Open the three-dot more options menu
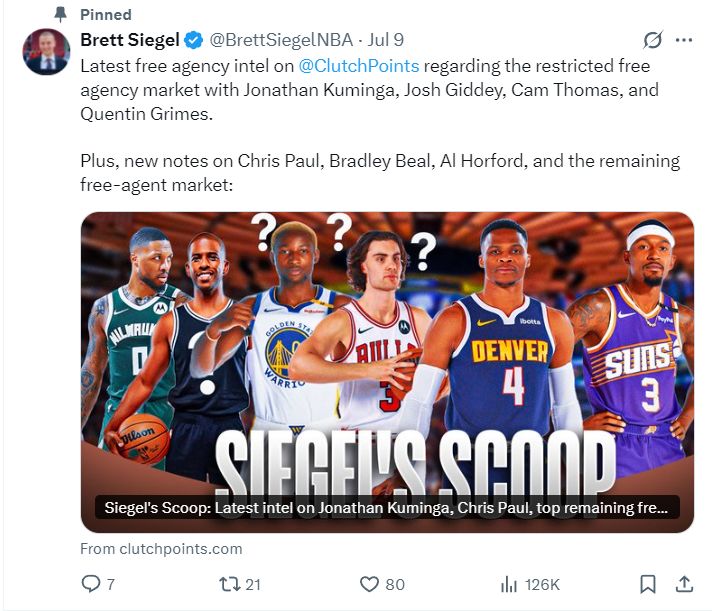712x611 pixels. pos(684,40)
